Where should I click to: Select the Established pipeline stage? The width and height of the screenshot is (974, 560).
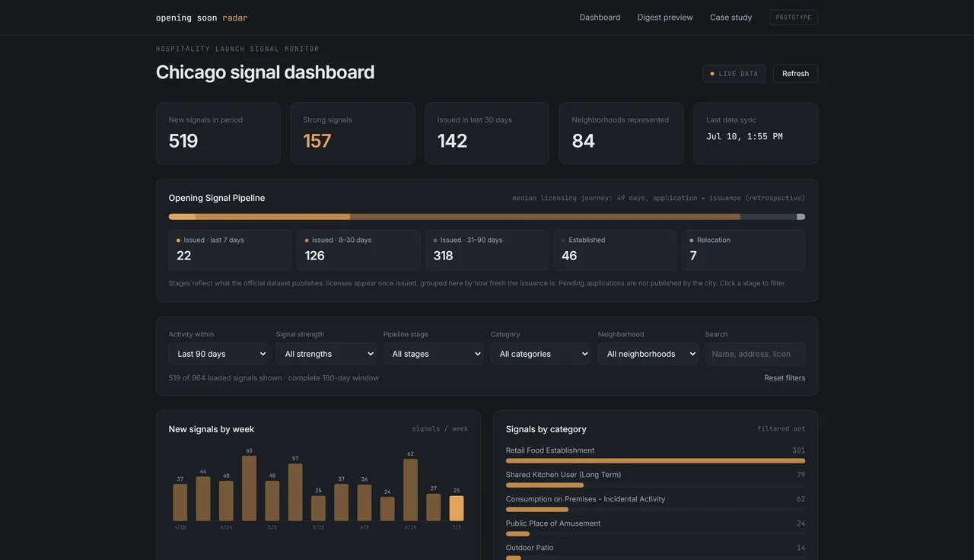(x=615, y=250)
